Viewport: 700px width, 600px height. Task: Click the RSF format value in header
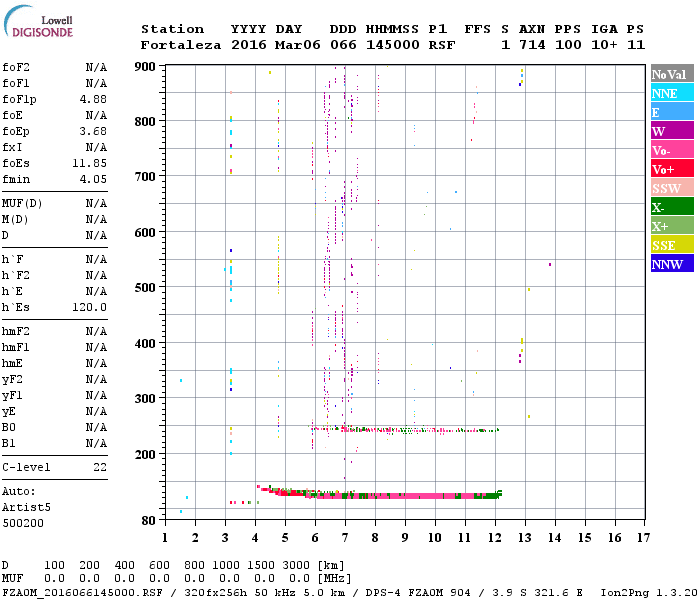[442, 45]
